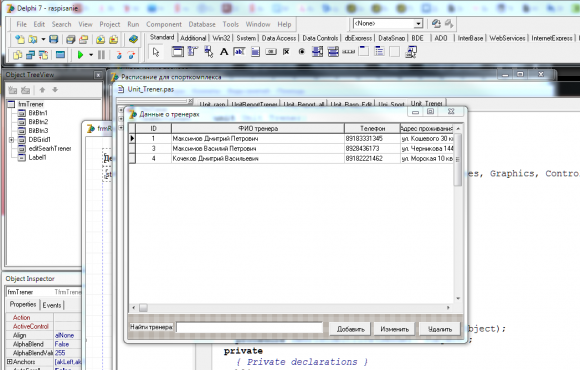Screen dimensions: 580x370
Task: Open the Run button dropdown arrow
Action: (x=91, y=55)
